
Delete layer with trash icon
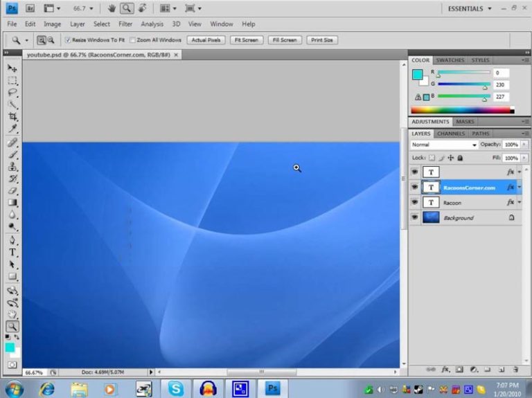pyautogui.click(x=515, y=370)
